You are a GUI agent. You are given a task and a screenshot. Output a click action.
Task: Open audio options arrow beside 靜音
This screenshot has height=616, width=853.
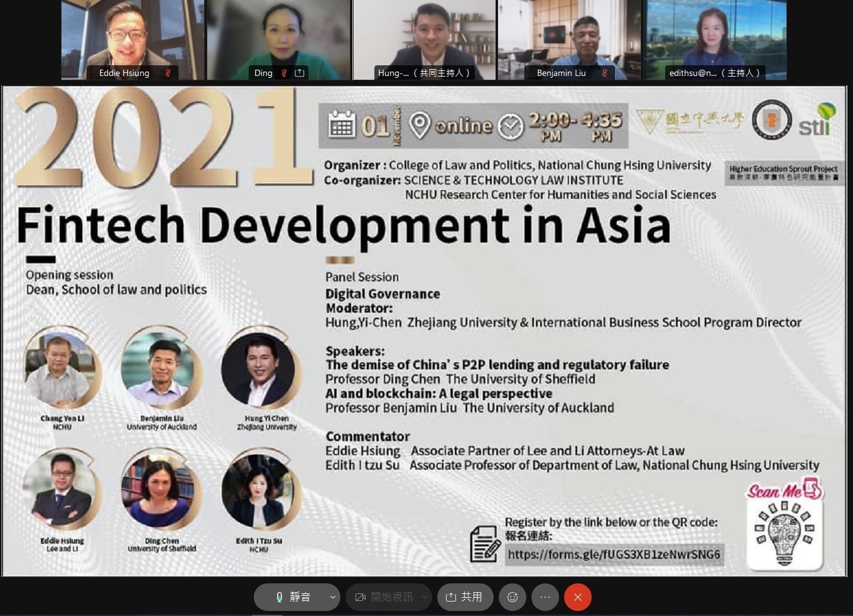332,597
